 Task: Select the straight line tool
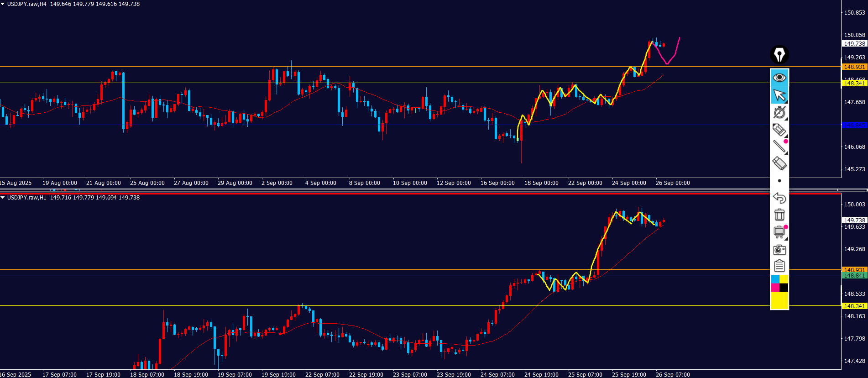[779, 147]
